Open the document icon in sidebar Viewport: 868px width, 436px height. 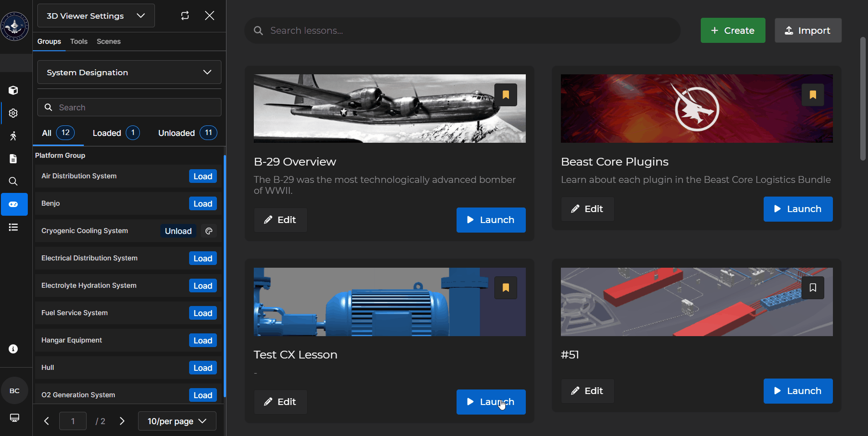(13, 159)
